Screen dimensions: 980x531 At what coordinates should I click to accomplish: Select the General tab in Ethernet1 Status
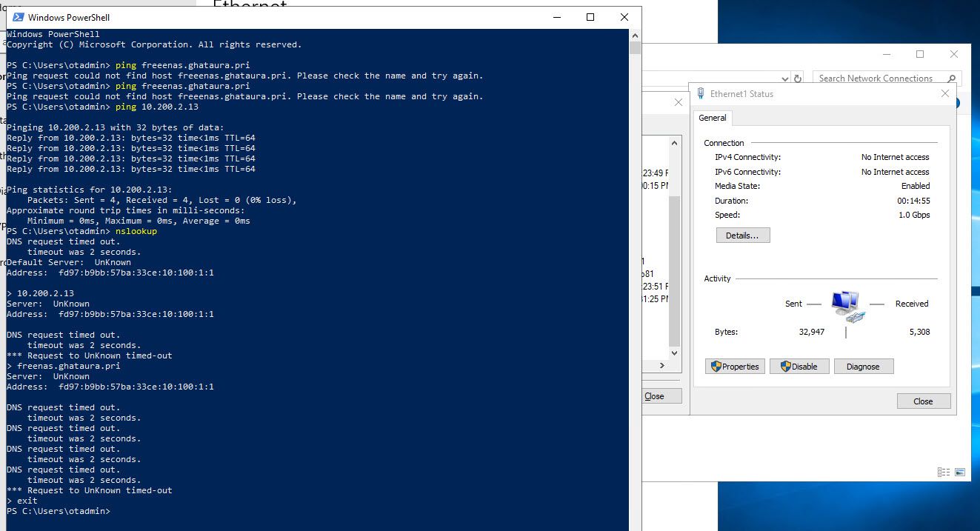(713, 118)
